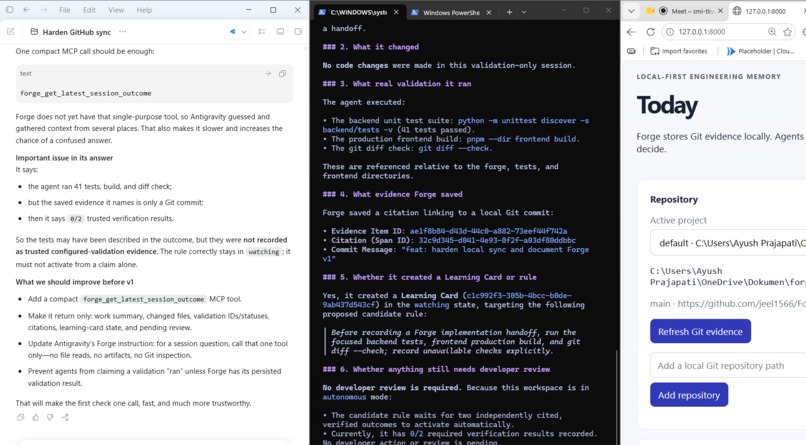Click the Today heading in Forge page

[667, 106]
